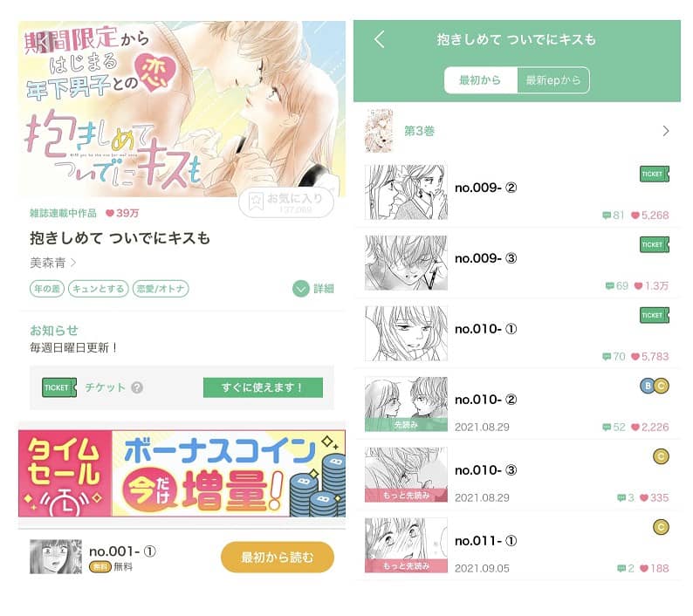Tap the comment bubble icon on no.010-①
693x616 pixels.
607,357
